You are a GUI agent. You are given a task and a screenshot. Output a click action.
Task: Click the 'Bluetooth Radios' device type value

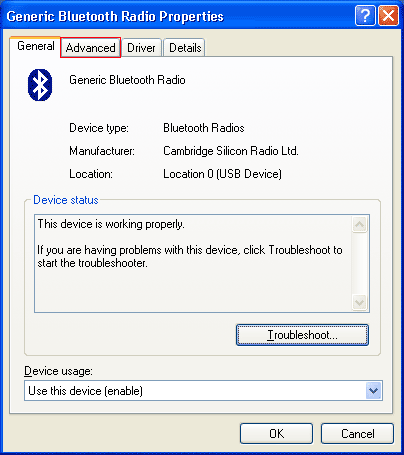pyautogui.click(x=204, y=128)
